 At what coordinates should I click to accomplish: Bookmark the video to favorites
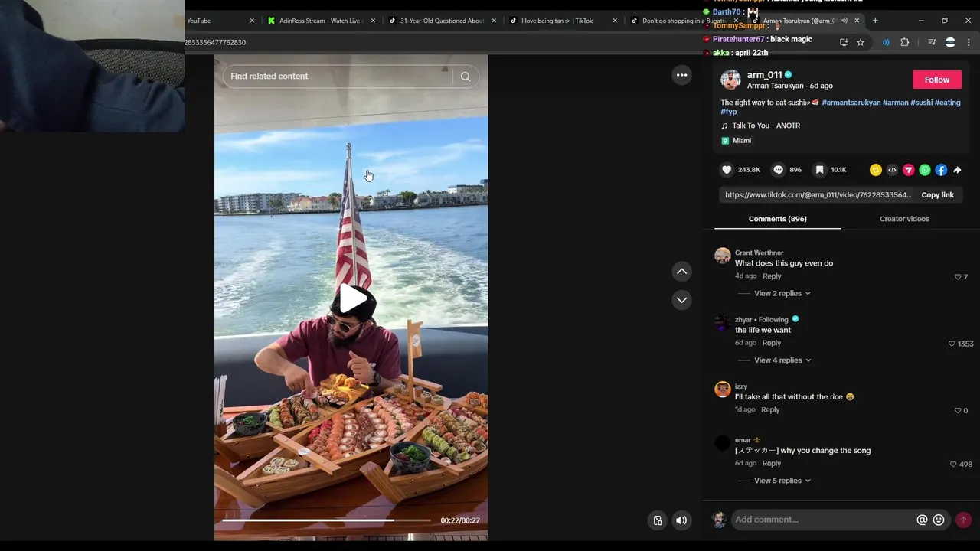coord(819,170)
